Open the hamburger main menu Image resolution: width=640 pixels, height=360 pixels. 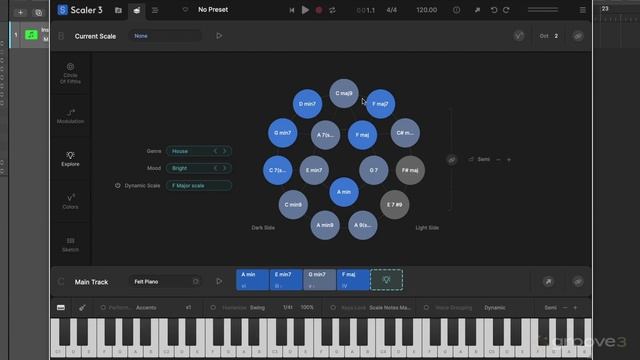582,10
